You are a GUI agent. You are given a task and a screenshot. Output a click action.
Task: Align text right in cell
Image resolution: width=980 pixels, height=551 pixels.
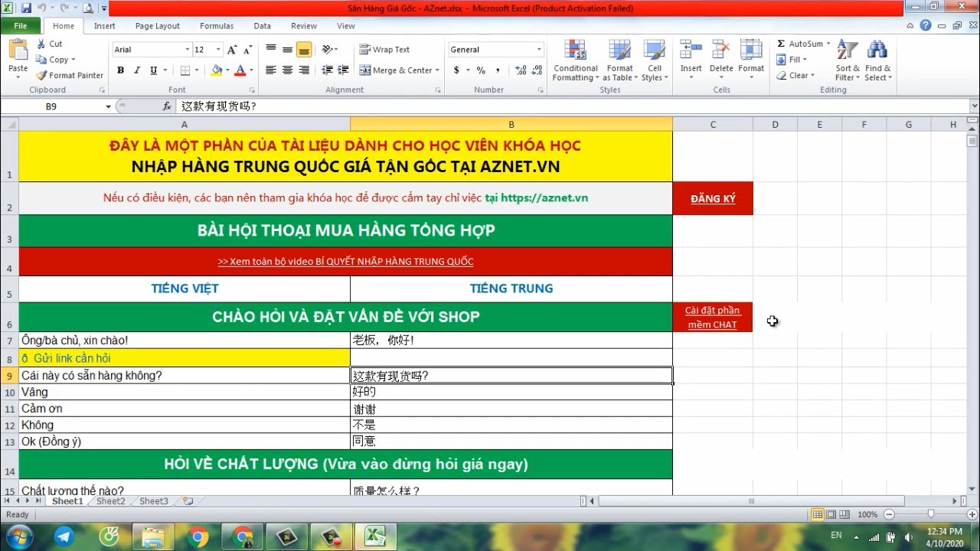pos(304,70)
